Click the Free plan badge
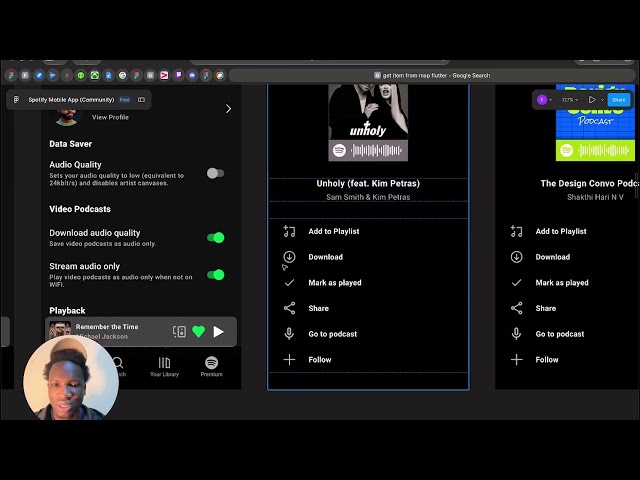The height and width of the screenshot is (480, 640). pos(124,100)
